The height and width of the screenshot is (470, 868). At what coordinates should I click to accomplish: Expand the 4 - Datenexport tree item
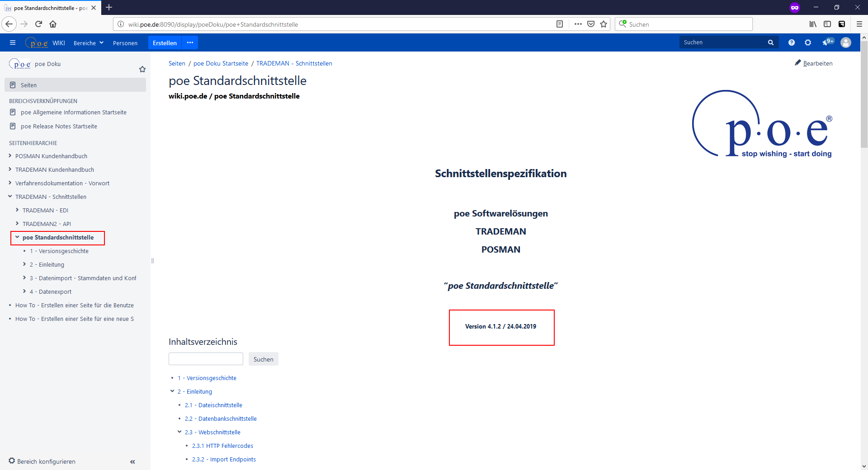tap(24, 291)
